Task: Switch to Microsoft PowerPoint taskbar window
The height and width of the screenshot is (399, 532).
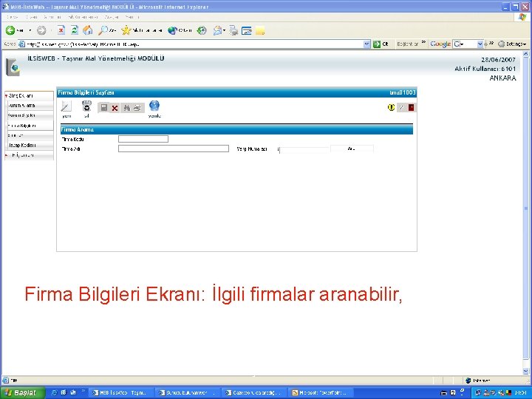Action: 321,393
